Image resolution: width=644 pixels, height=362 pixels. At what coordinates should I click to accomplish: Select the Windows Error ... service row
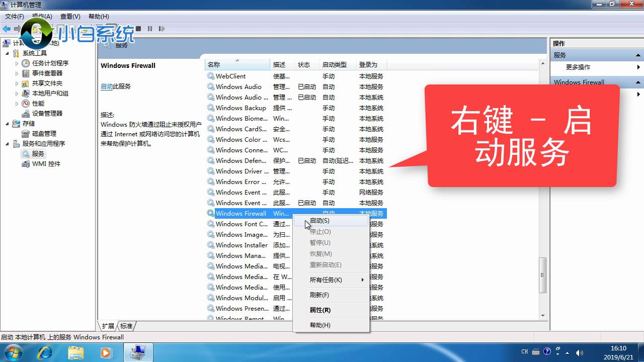pos(296,182)
